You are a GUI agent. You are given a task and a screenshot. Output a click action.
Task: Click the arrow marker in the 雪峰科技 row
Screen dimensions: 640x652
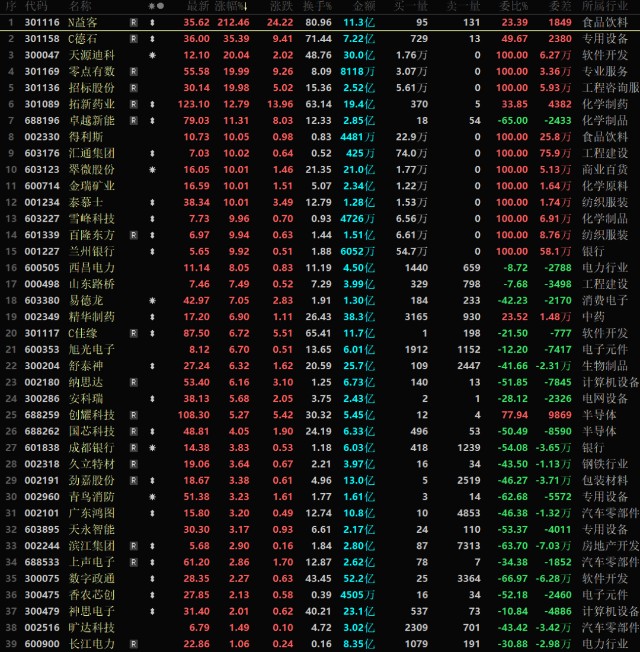tap(152, 219)
